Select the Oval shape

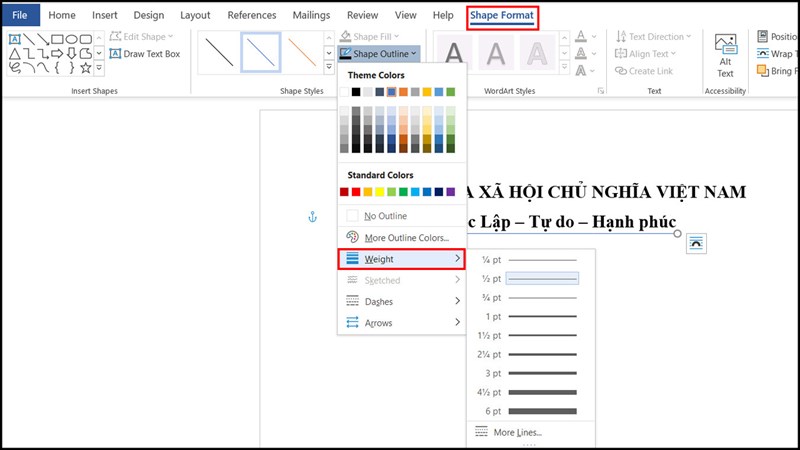(x=71, y=39)
